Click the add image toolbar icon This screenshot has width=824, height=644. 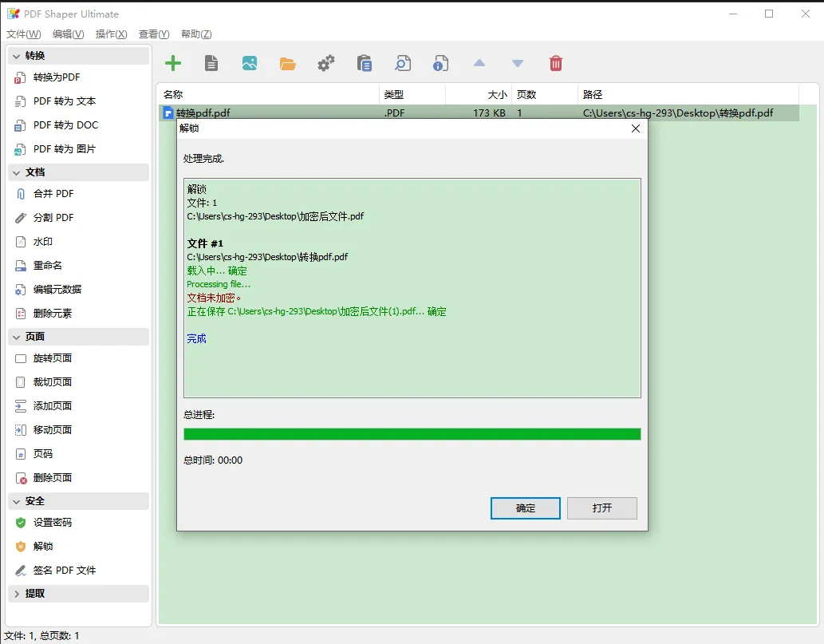click(x=250, y=64)
